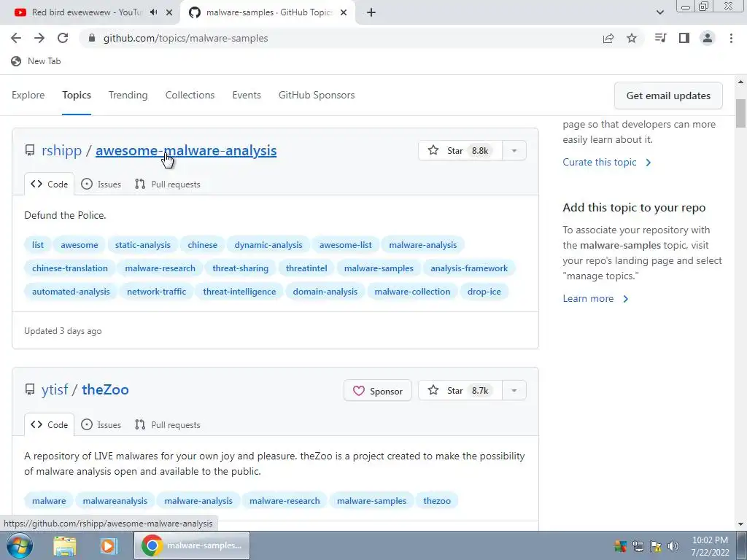
Task: Expand the list dropdown next to 8.8k Star
Action: point(514,150)
